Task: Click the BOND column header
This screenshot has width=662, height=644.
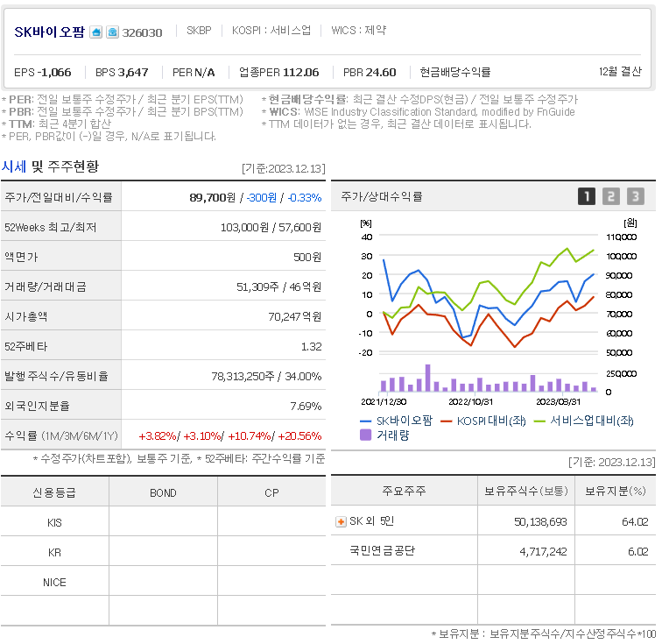Action: pos(163,493)
